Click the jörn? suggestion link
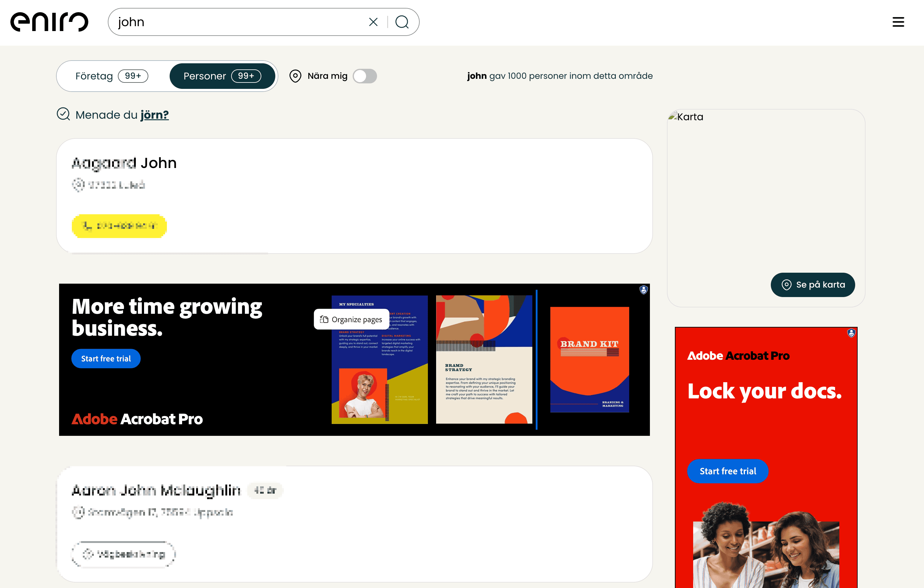Screen dimensions: 924x588 154,115
